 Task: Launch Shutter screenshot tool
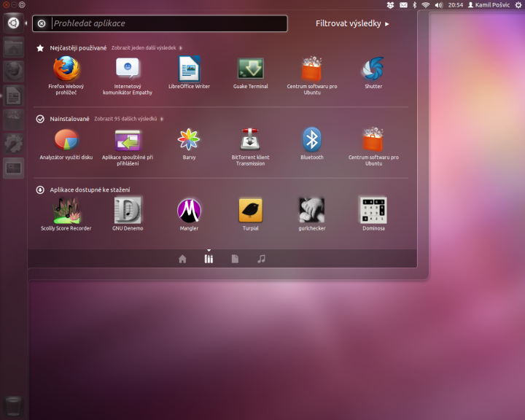(x=373, y=72)
